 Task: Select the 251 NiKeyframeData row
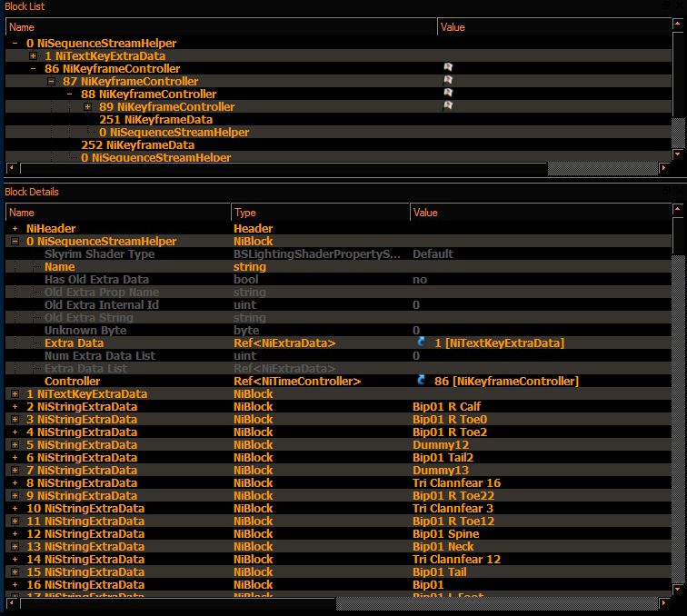click(338, 120)
